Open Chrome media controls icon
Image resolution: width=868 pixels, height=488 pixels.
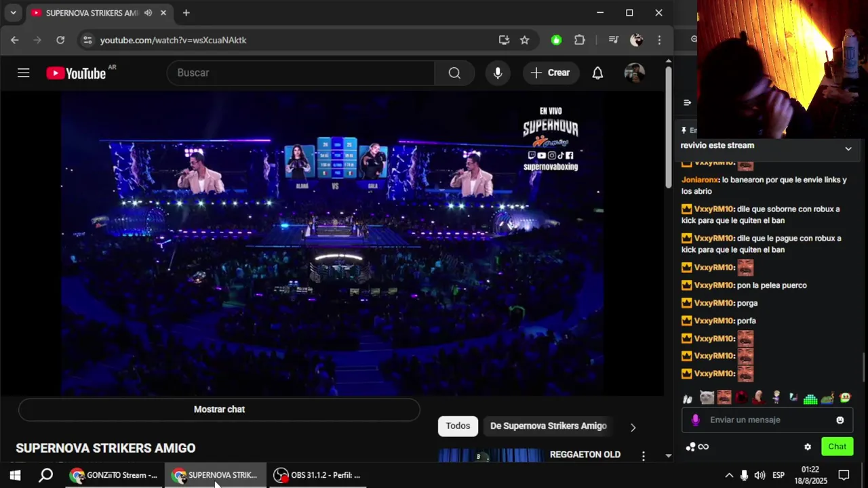(614, 40)
